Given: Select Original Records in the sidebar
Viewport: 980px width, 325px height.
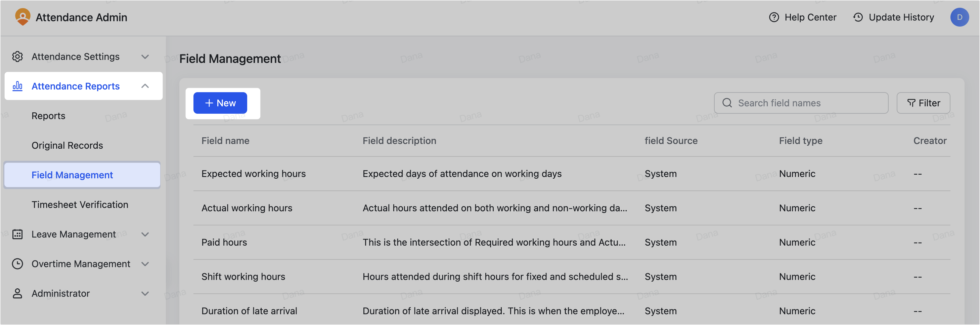Looking at the screenshot, I should pyautogui.click(x=67, y=145).
